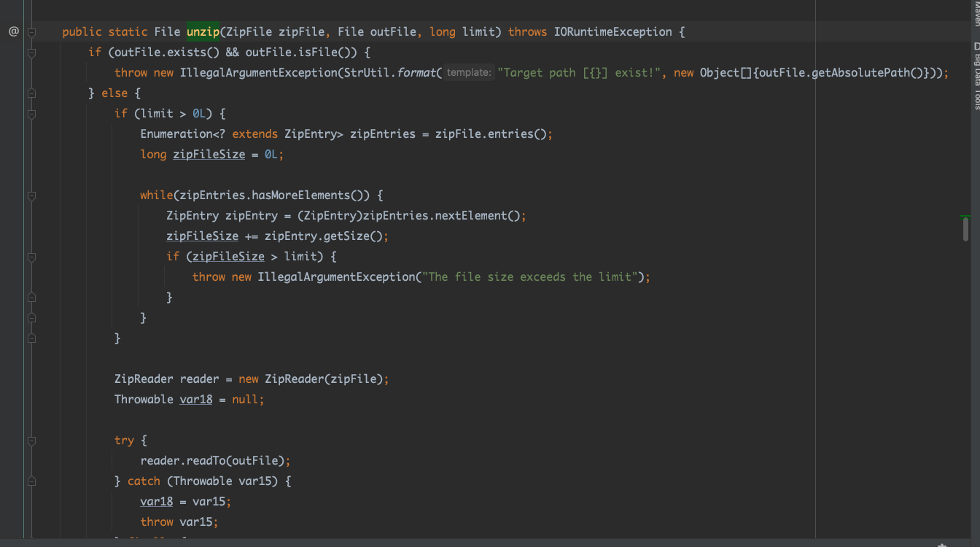The image size is (980, 547).
Task: Click zipFile.entries() call
Action: coord(490,133)
